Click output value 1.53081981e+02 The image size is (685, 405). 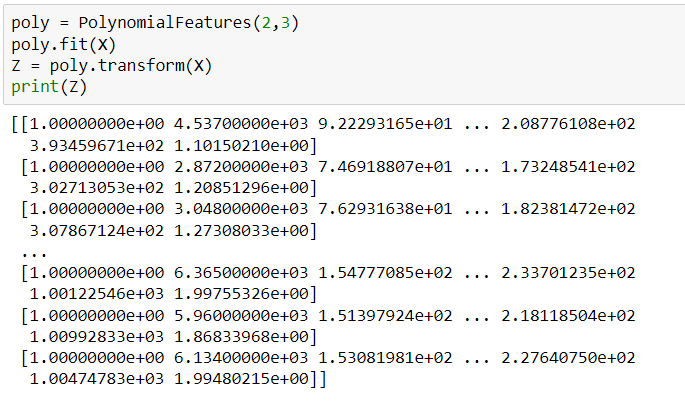(385, 358)
